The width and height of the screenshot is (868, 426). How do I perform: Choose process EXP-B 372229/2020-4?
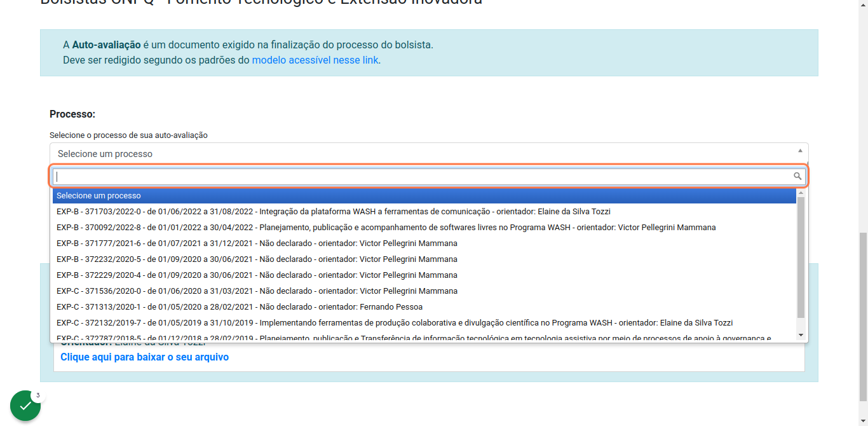point(424,275)
